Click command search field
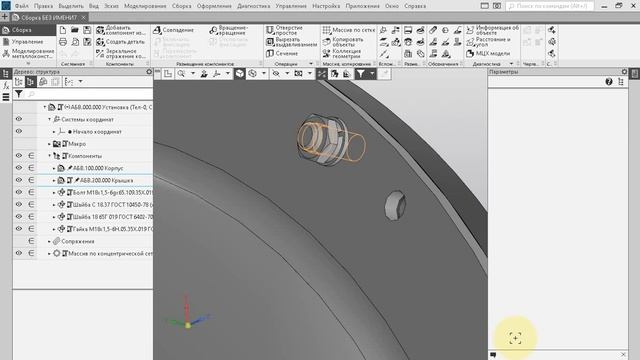Screen dimensions: 640x360 coord(550,6)
